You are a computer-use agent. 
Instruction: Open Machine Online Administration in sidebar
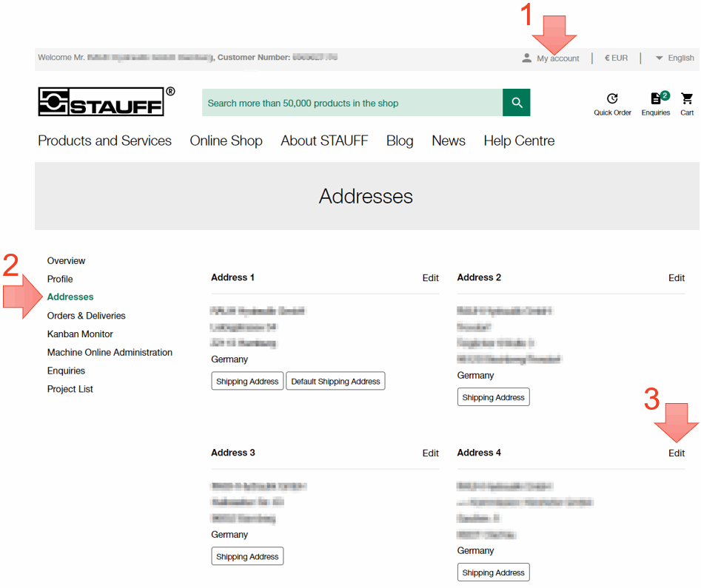pyautogui.click(x=110, y=352)
